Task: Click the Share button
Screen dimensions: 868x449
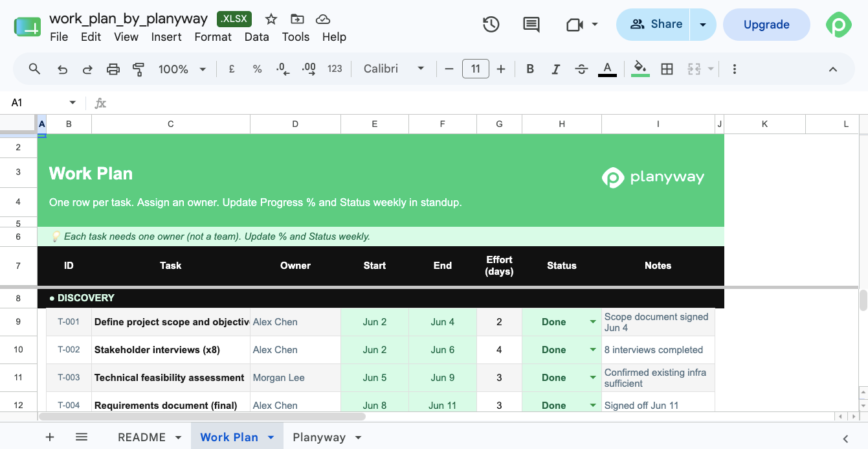Action: point(654,25)
